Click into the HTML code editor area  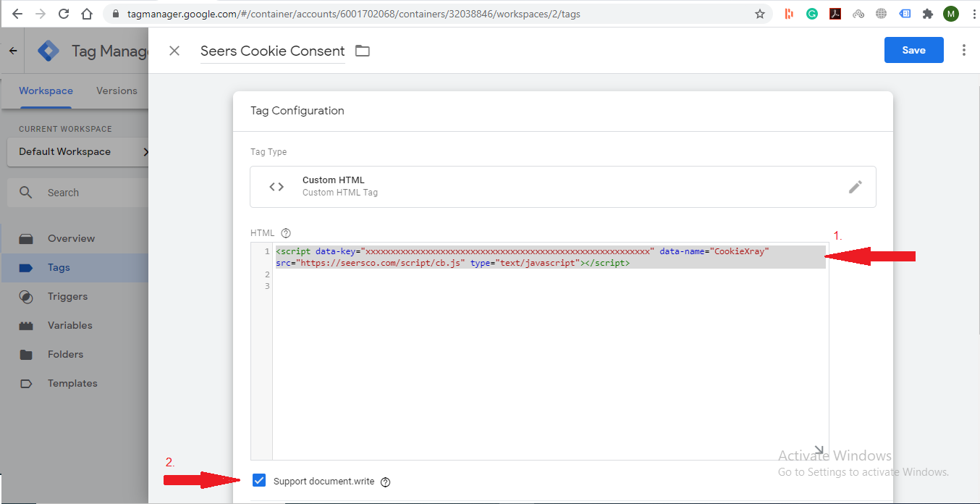coord(550,351)
